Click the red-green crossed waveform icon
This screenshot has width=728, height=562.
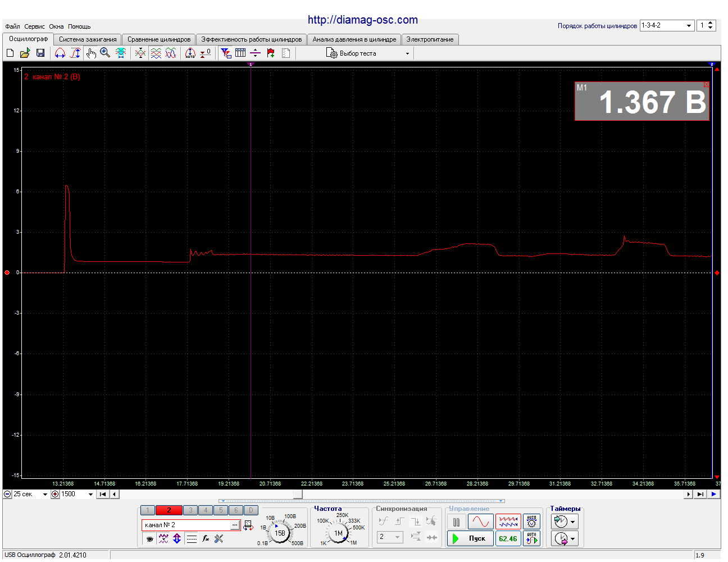(x=140, y=53)
